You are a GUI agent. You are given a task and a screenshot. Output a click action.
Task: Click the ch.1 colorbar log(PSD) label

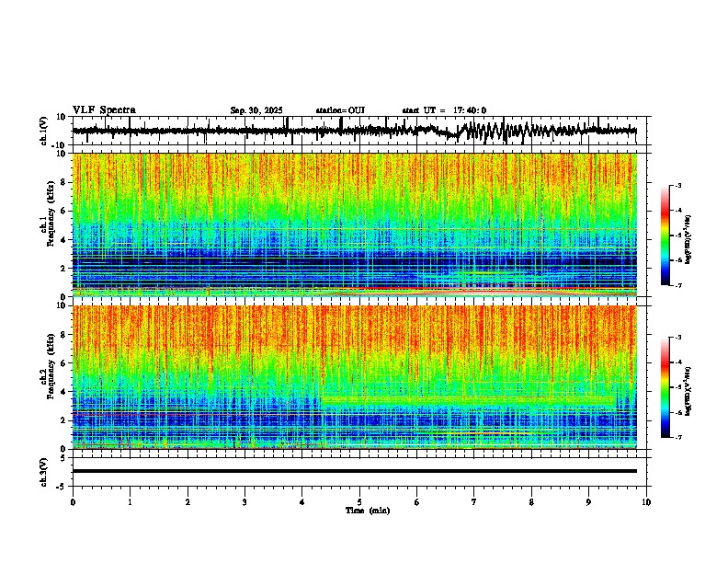coord(688,240)
